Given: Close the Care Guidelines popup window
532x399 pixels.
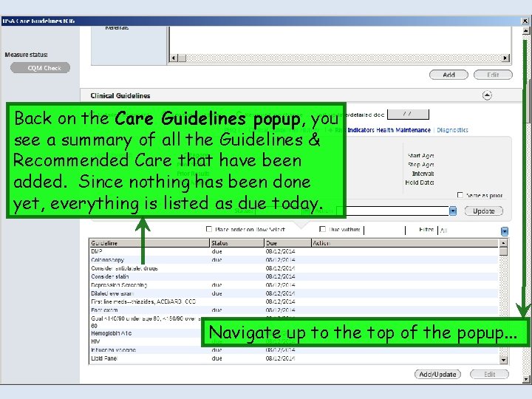Looking at the screenshot, I should pos(525,21).
